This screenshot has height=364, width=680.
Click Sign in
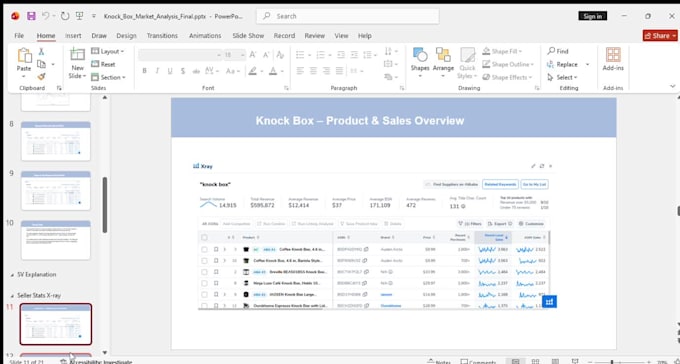click(x=592, y=16)
